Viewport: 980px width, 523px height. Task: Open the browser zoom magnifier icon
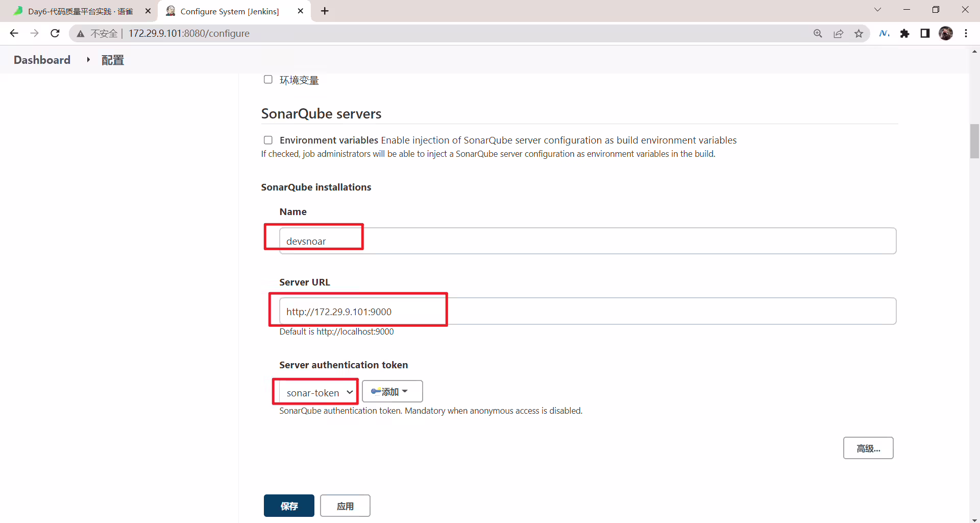tap(818, 33)
